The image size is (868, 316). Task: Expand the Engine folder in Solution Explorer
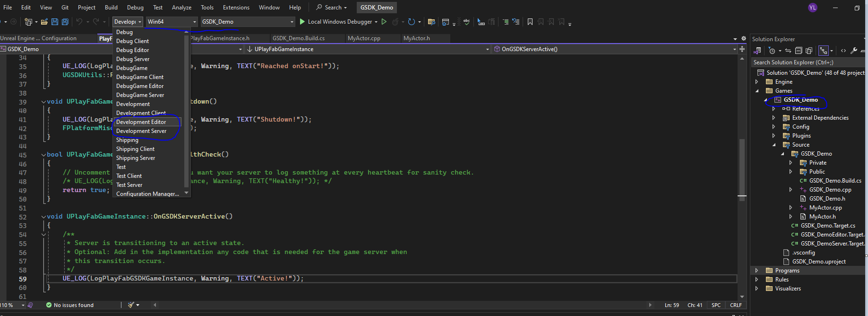[757, 82]
